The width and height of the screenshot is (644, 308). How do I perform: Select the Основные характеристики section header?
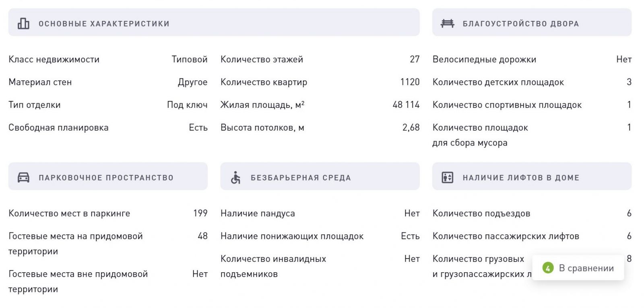214,23
